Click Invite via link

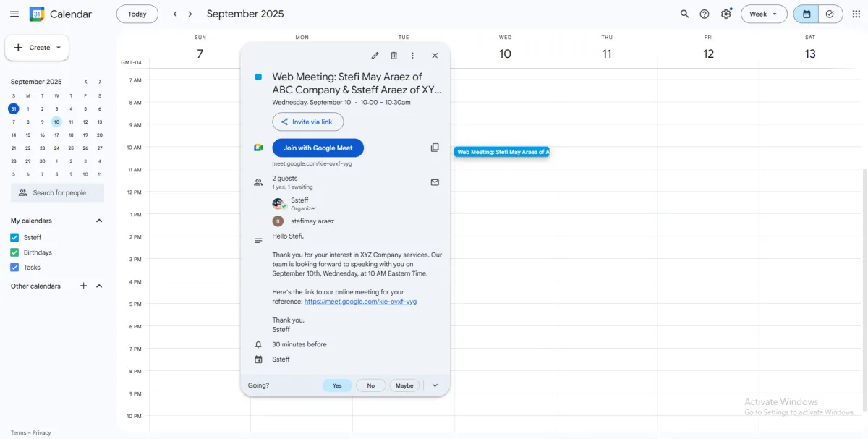click(308, 122)
